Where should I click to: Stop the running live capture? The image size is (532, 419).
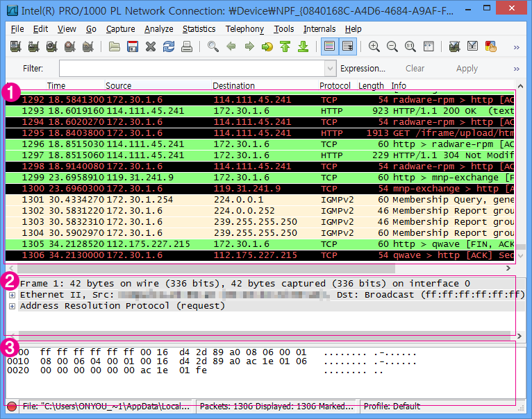(69, 46)
